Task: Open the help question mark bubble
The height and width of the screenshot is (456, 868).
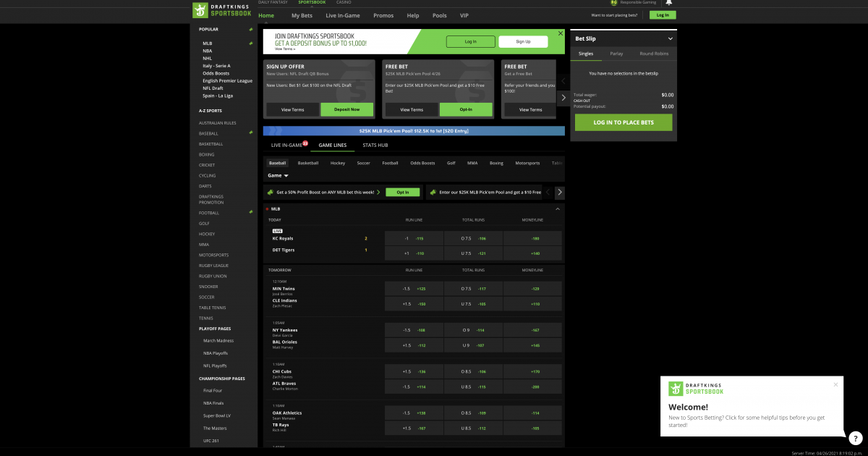Action: (x=856, y=438)
